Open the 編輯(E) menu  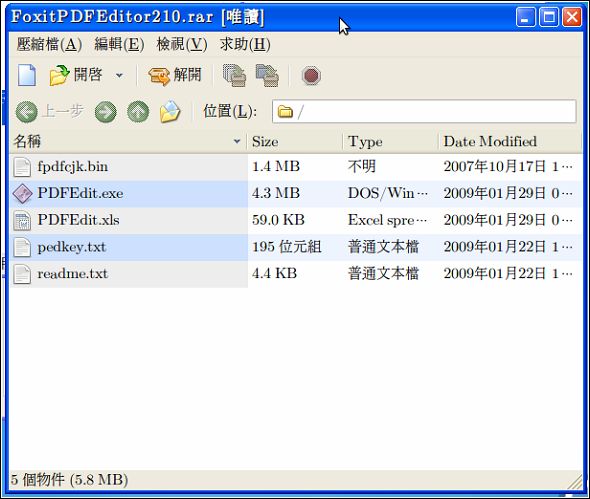click(119, 44)
